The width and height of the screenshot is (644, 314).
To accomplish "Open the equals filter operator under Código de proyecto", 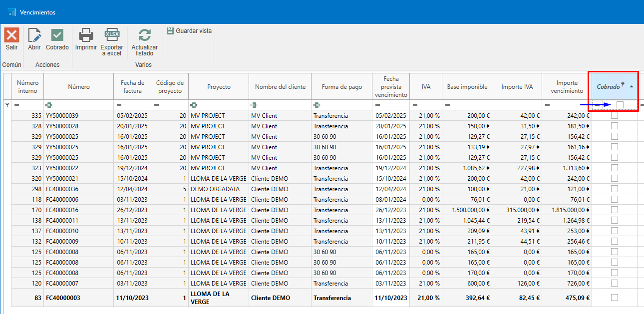I will 156,105.
